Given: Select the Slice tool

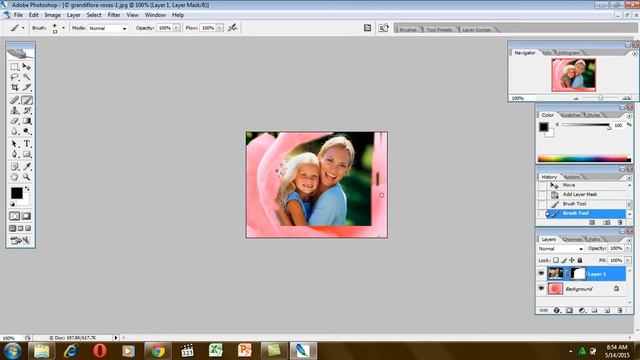Looking at the screenshot, I should (x=27, y=87).
